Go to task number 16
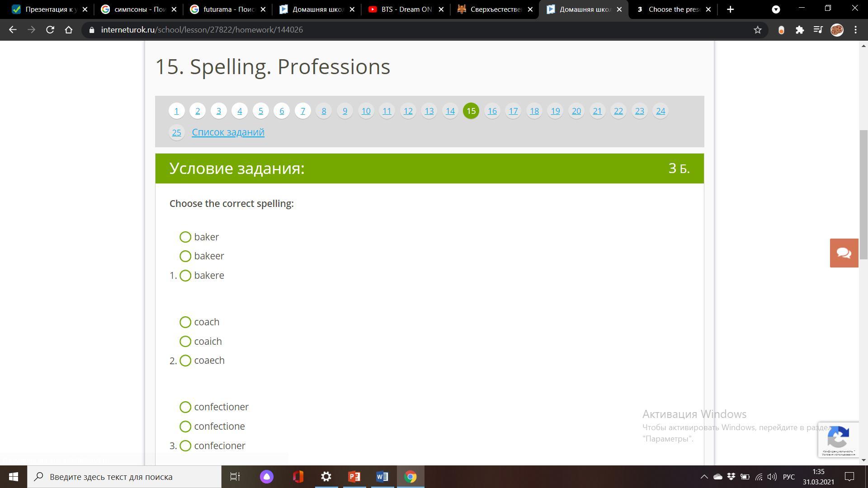The width and height of the screenshot is (868, 488). pyautogui.click(x=492, y=111)
